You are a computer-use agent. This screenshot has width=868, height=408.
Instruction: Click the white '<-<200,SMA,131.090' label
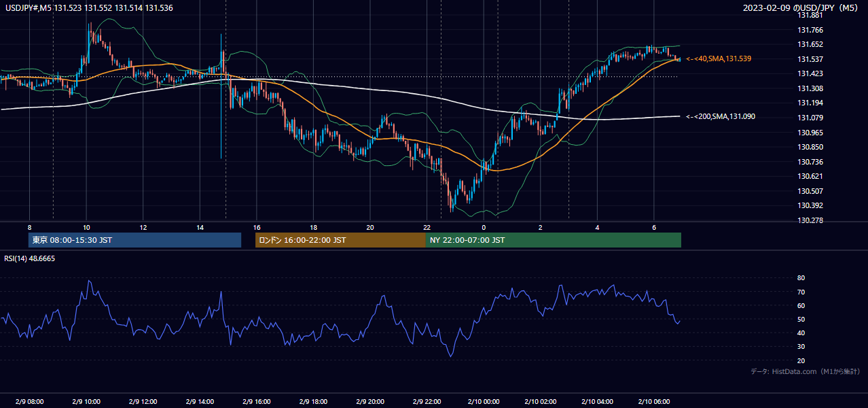721,117
